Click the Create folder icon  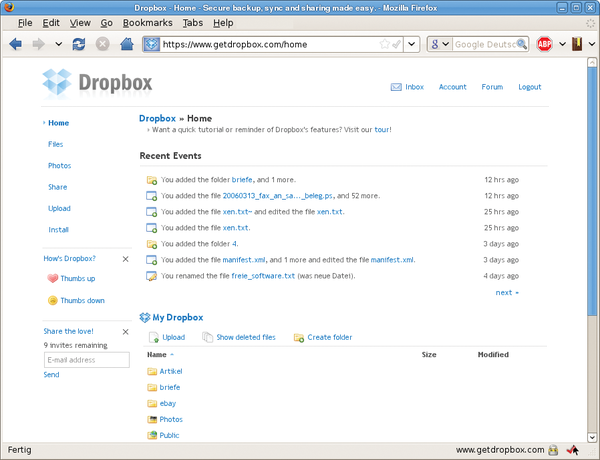(299, 338)
